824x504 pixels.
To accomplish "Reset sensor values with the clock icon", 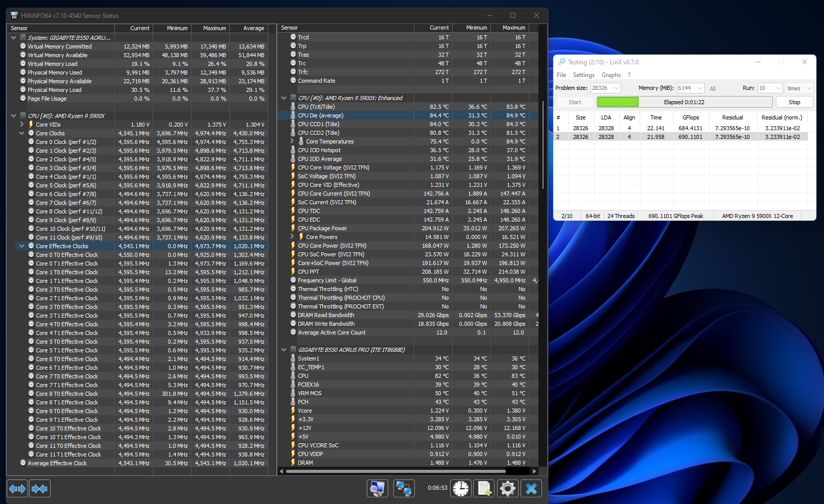I will [x=460, y=489].
